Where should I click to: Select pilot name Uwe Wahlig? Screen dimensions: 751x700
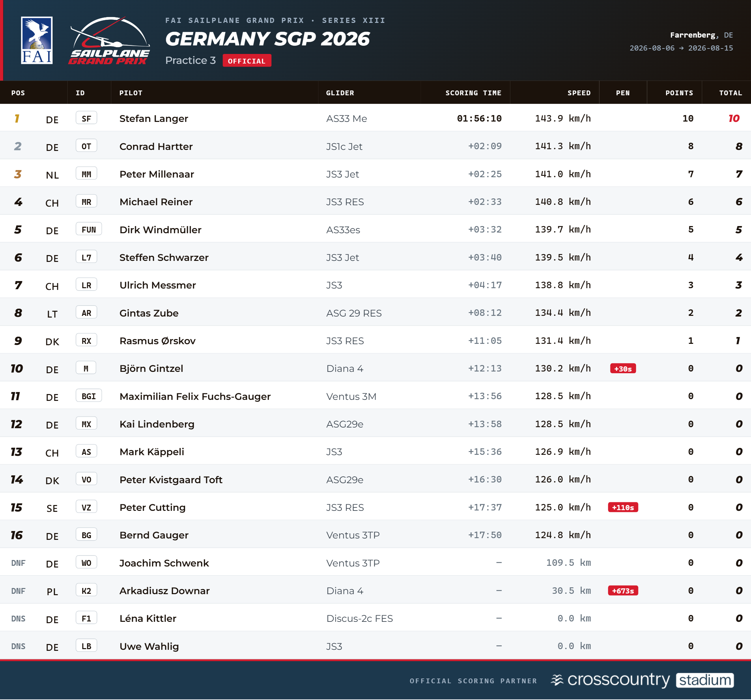coord(149,646)
